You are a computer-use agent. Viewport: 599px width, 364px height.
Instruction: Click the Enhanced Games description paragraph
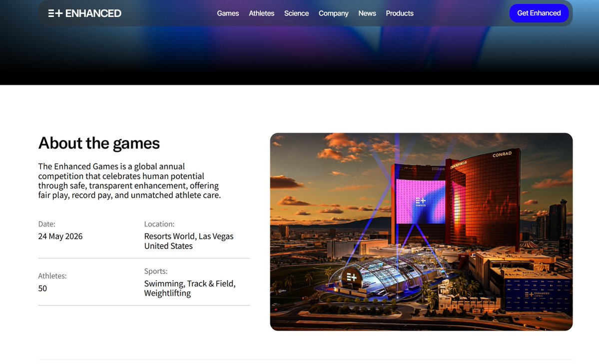pyautogui.click(x=129, y=181)
